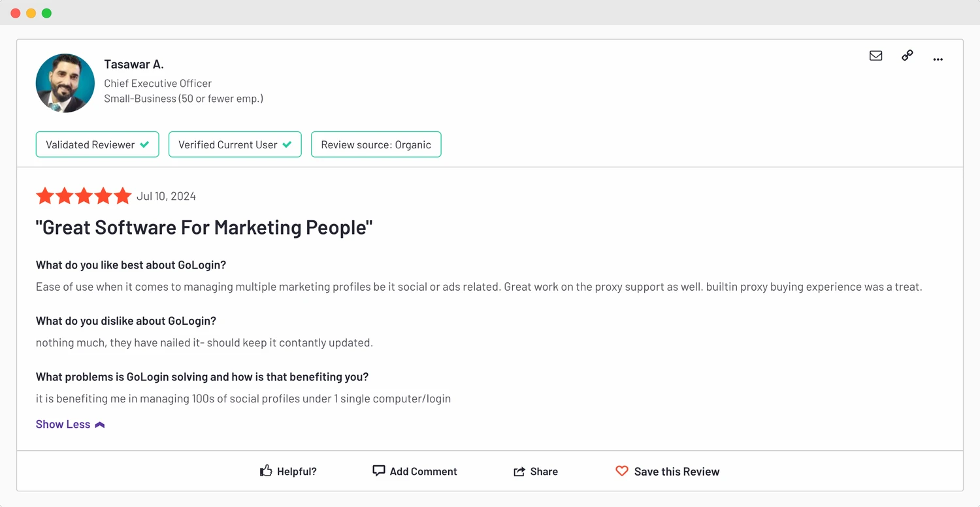Click the yellow macOS minimize button

31,13
